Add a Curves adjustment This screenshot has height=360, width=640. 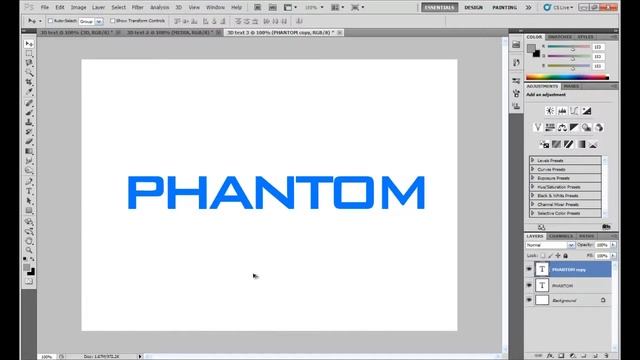click(x=574, y=111)
